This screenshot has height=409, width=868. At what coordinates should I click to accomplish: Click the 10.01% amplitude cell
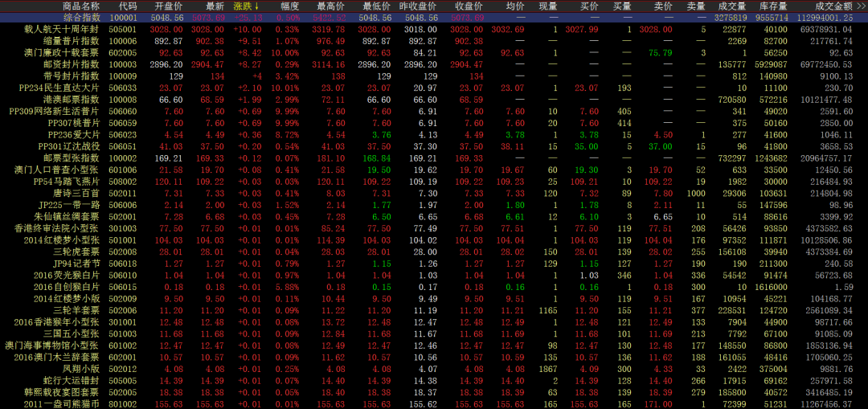tap(287, 88)
